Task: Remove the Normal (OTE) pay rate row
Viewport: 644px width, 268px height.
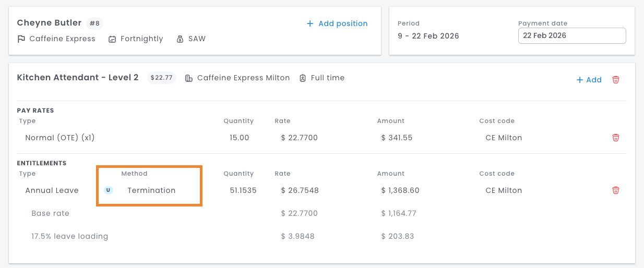Action: coord(616,138)
